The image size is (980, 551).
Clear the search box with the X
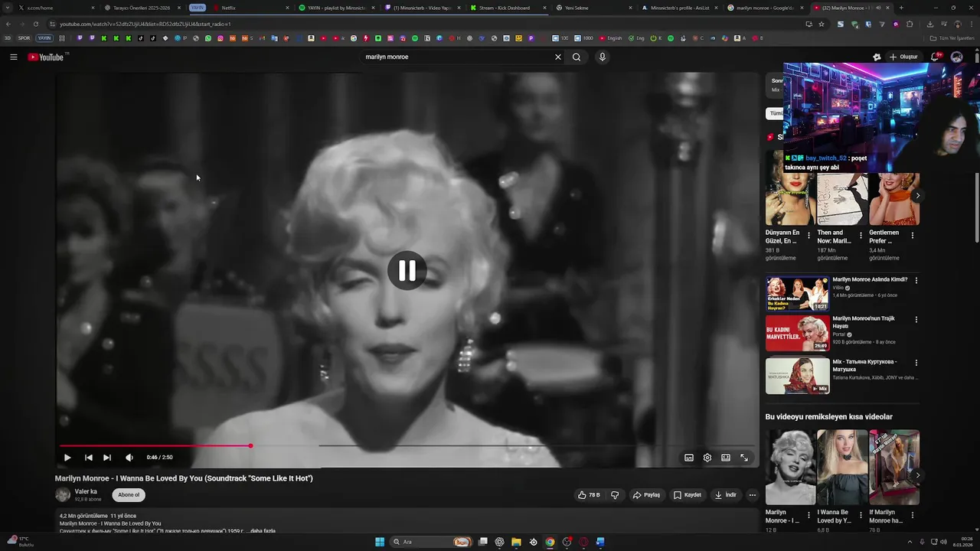(x=557, y=57)
